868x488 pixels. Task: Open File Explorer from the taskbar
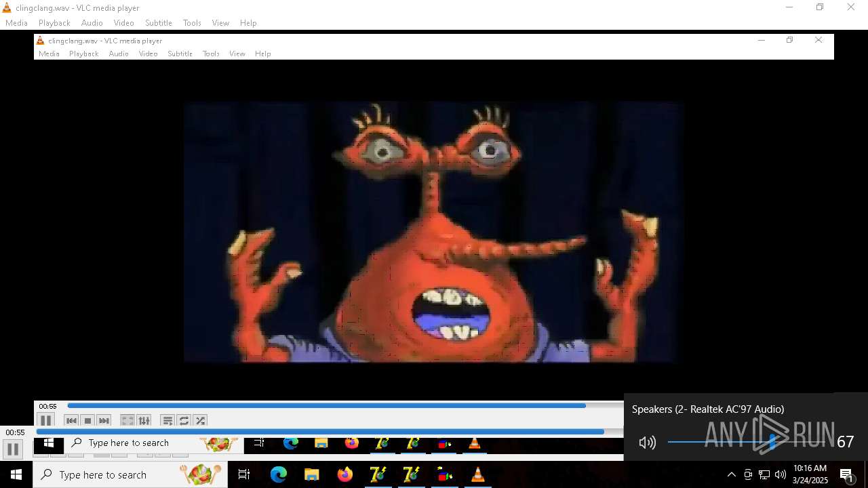(311, 474)
